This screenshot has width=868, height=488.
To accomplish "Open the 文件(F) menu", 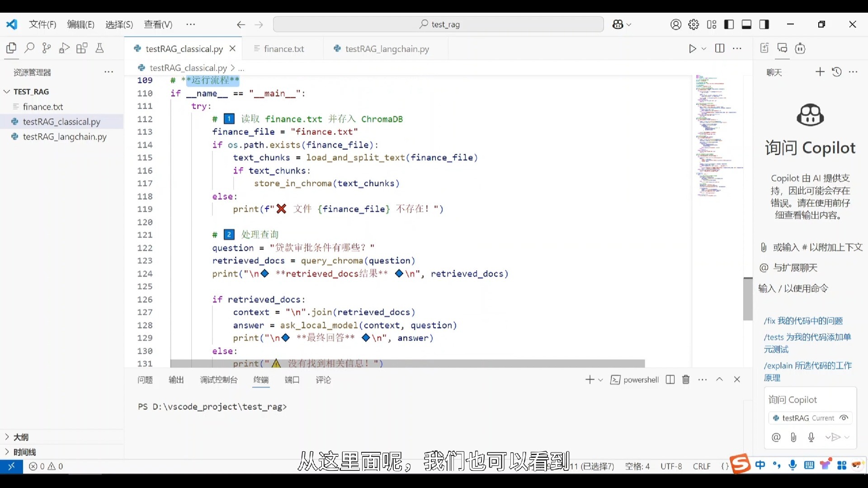I will point(42,24).
